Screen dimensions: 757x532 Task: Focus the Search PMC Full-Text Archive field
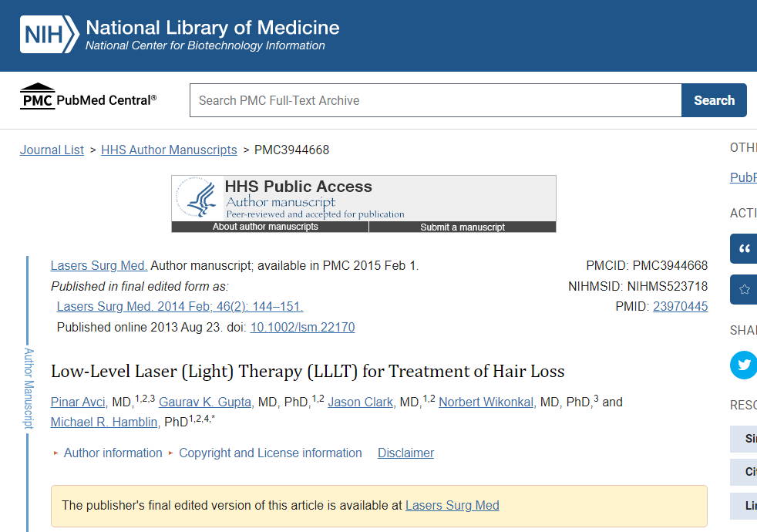click(x=436, y=100)
